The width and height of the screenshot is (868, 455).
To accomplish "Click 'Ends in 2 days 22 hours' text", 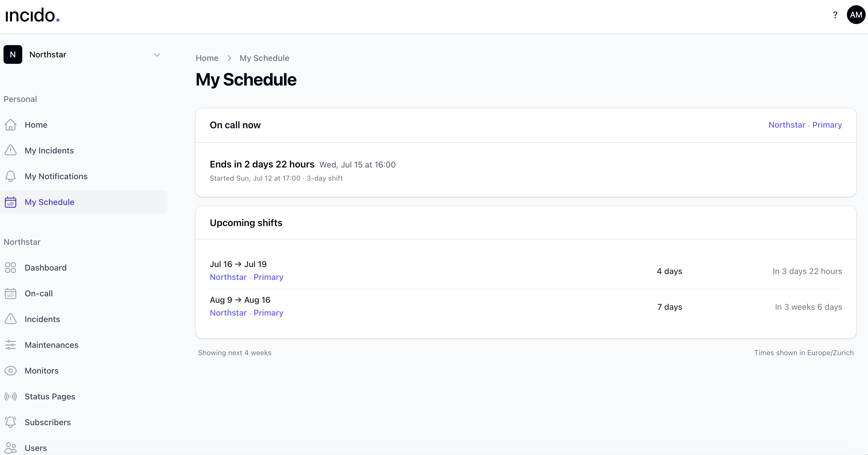I will pos(262,164).
